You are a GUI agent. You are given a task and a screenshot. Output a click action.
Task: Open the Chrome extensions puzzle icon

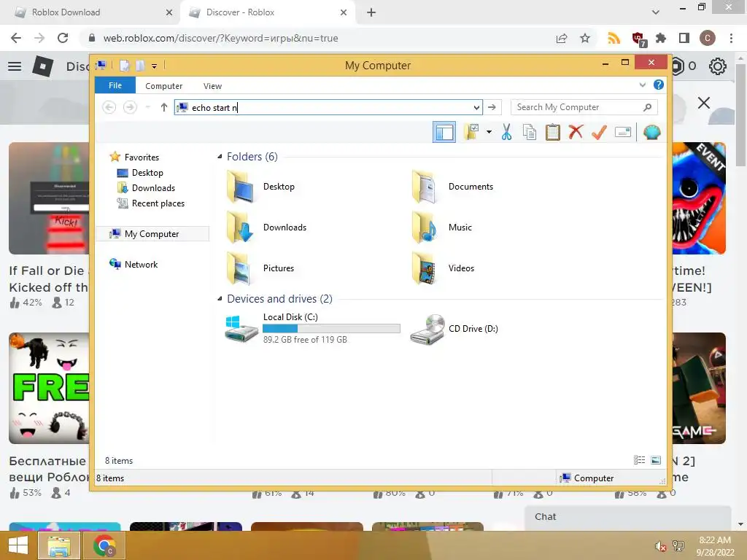point(661,38)
